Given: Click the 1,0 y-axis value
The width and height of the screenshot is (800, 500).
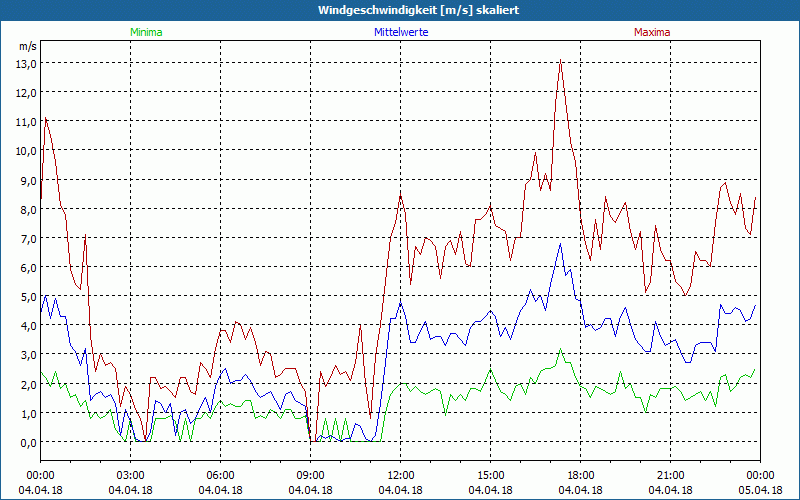Looking at the screenshot, I should [x=29, y=414].
